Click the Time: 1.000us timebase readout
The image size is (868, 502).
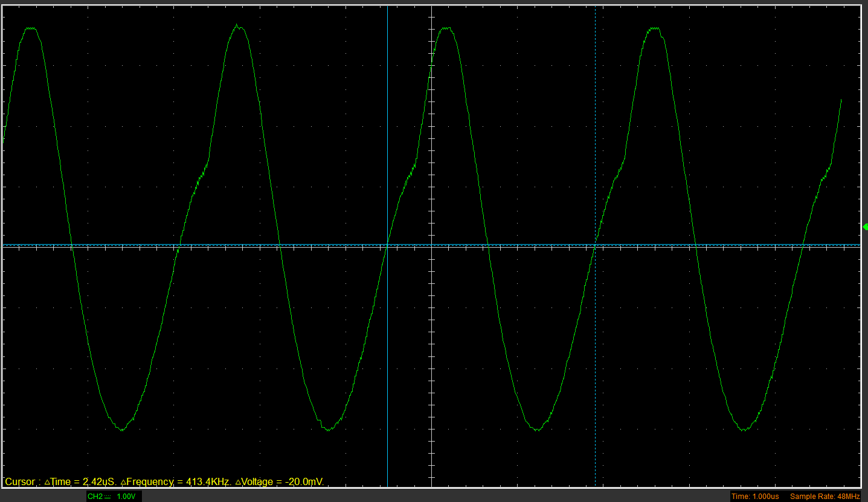coord(755,496)
